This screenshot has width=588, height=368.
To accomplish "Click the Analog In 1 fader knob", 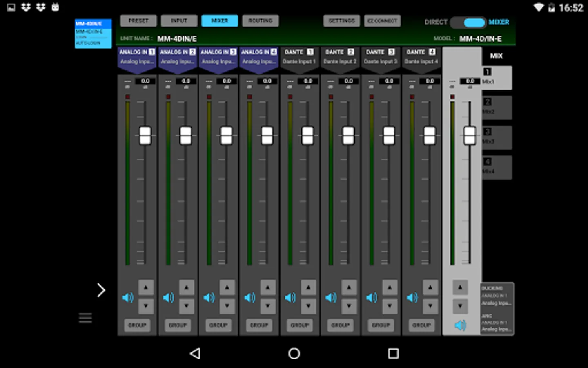I will point(145,135).
